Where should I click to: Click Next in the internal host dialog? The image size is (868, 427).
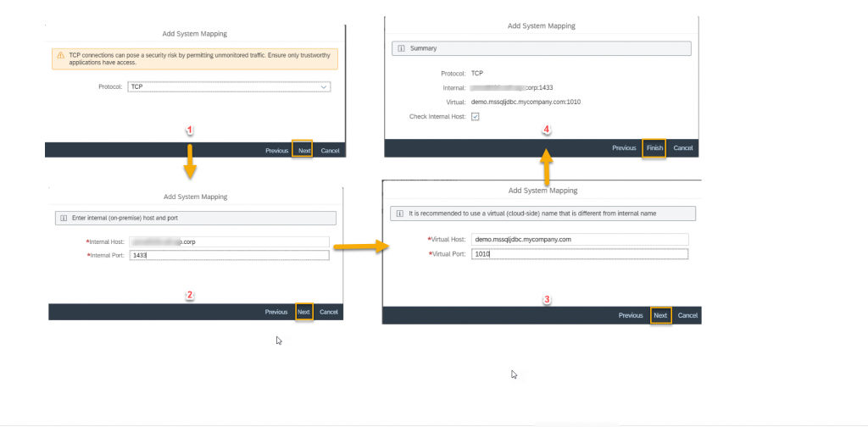(x=304, y=312)
